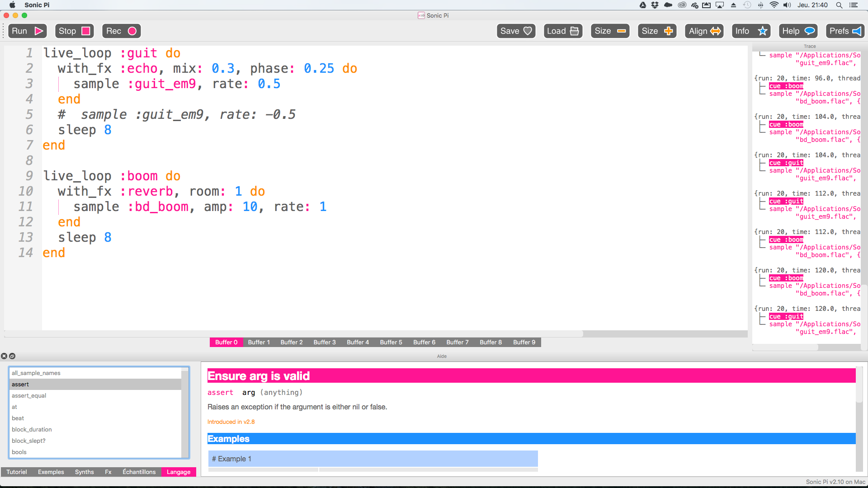Select the Langage help tab
This screenshot has height=488, width=868.
pyautogui.click(x=179, y=472)
